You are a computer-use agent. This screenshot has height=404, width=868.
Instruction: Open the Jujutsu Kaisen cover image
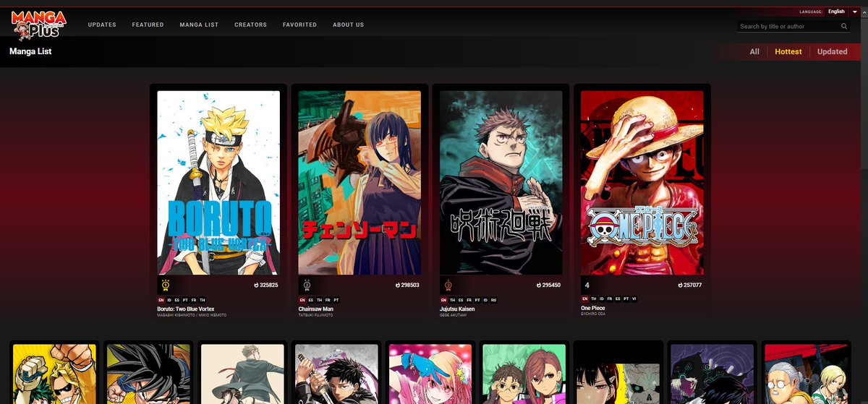[501, 182]
